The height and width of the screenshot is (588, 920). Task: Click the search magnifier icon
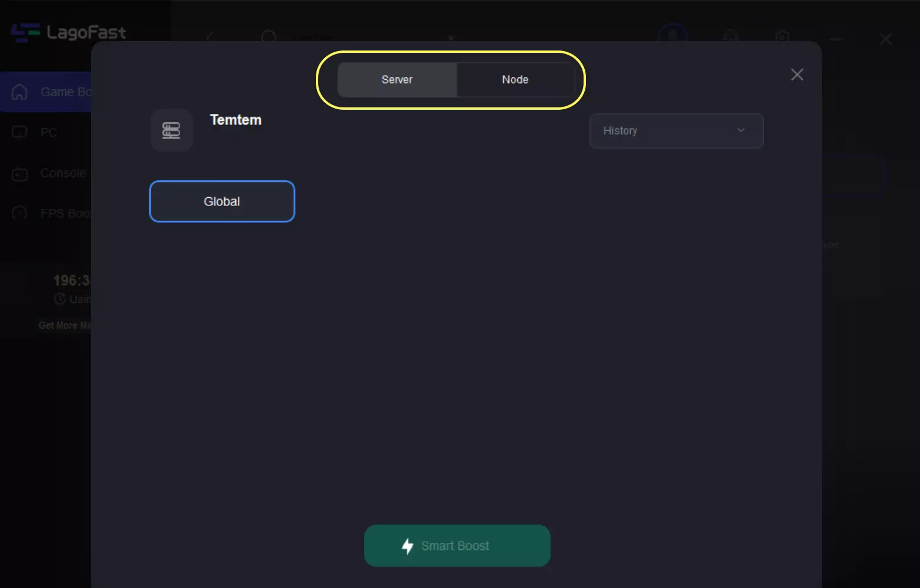[x=268, y=38]
